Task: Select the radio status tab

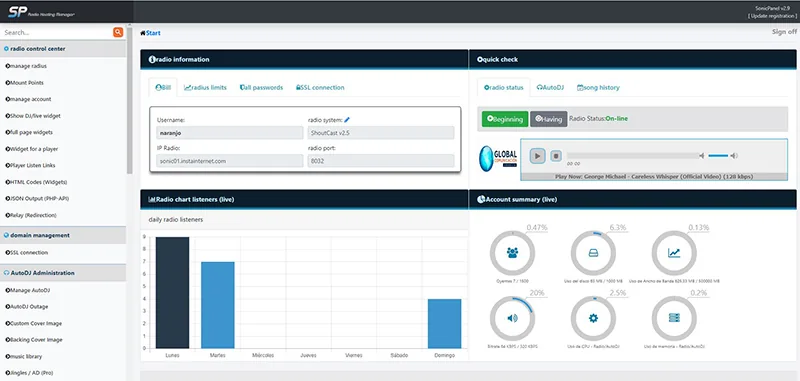Action: point(504,88)
